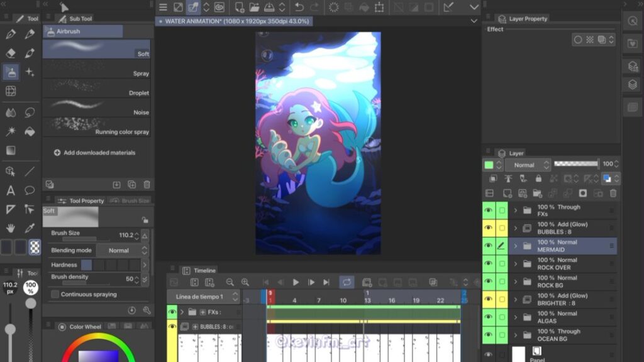The width and height of the screenshot is (644, 362).
Task: Jump to the last frame
Action: tap(326, 282)
